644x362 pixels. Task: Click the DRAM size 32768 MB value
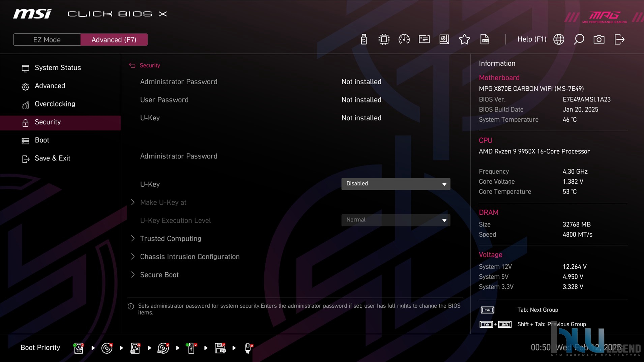tap(576, 224)
